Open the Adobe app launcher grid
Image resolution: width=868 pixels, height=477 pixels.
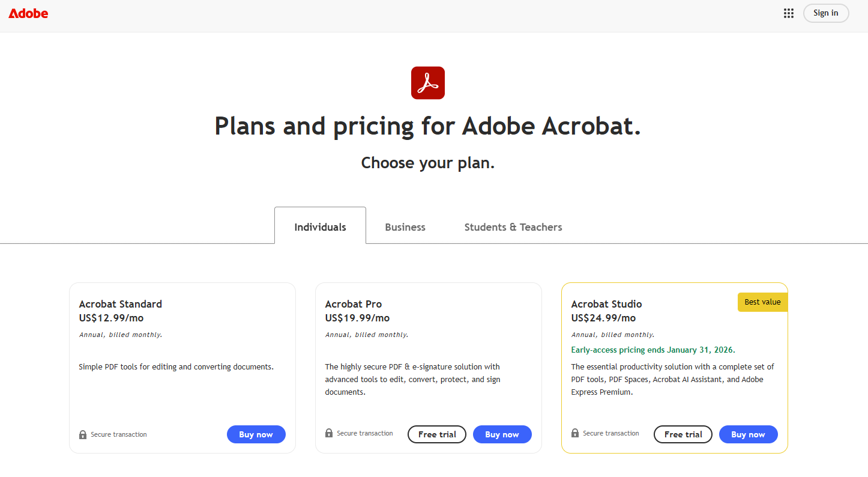point(789,13)
